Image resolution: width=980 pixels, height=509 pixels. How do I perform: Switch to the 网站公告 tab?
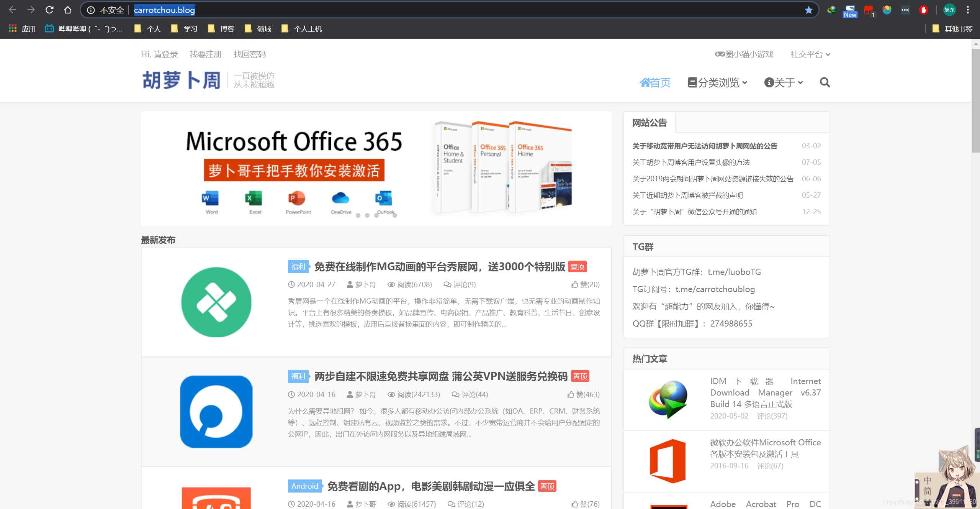pos(650,122)
